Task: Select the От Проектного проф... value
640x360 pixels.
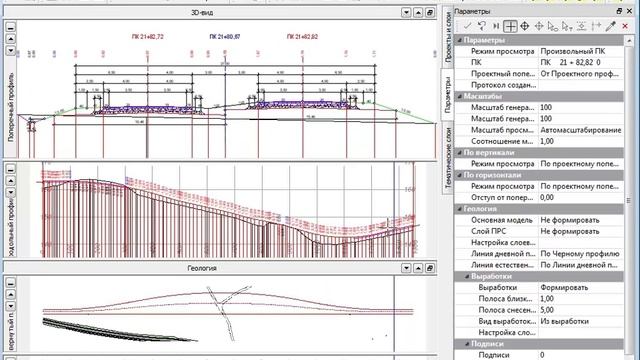Action: [581, 74]
